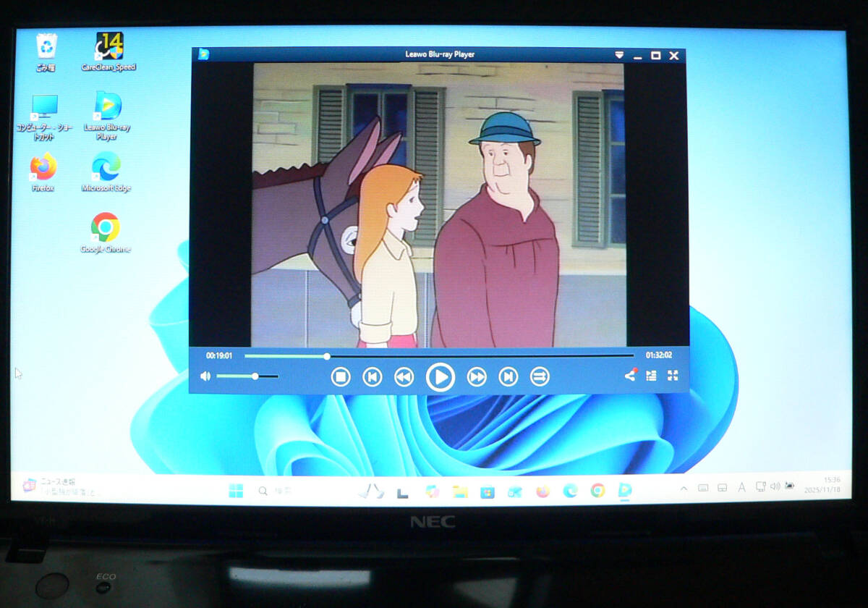
Task: Expand the system tray hidden icons chevron
Action: point(684,489)
